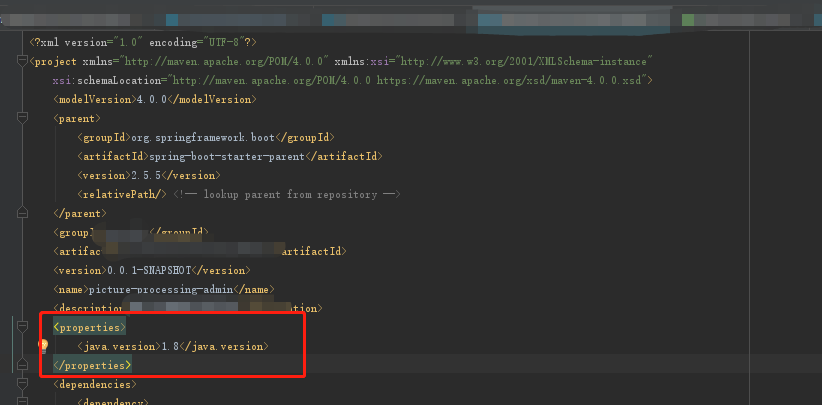This screenshot has height=405, width=822.
Task: Click artifactId spring-boot-starter-parent value
Action: click(x=226, y=156)
